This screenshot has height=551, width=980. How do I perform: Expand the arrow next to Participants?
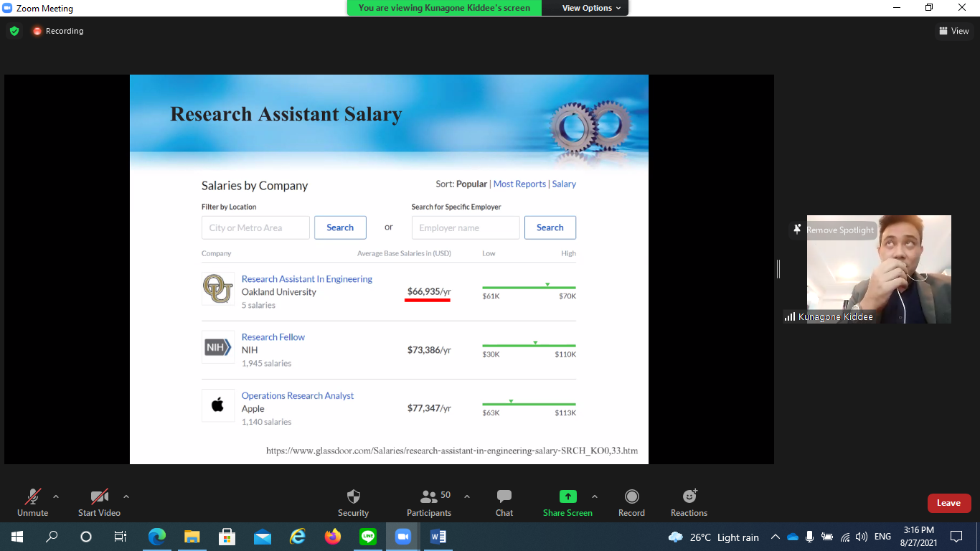467,496
